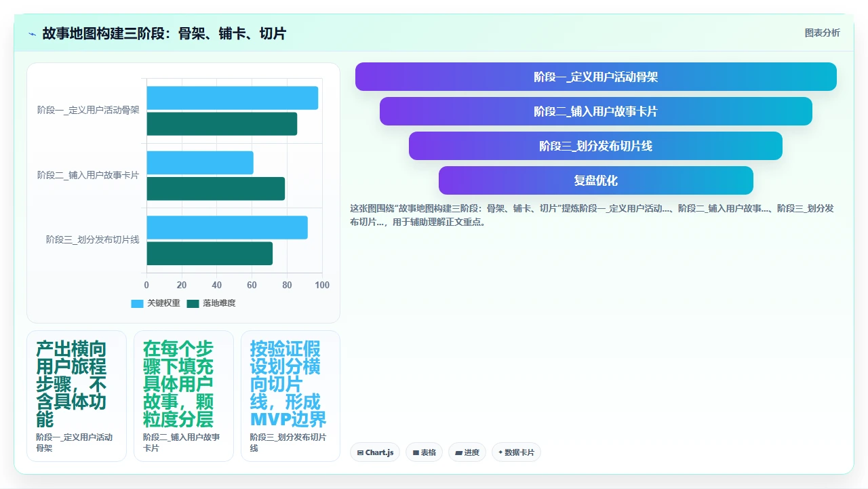Click the blue 关键权重 bar for 阶段一
868x489 pixels.
(x=233, y=98)
